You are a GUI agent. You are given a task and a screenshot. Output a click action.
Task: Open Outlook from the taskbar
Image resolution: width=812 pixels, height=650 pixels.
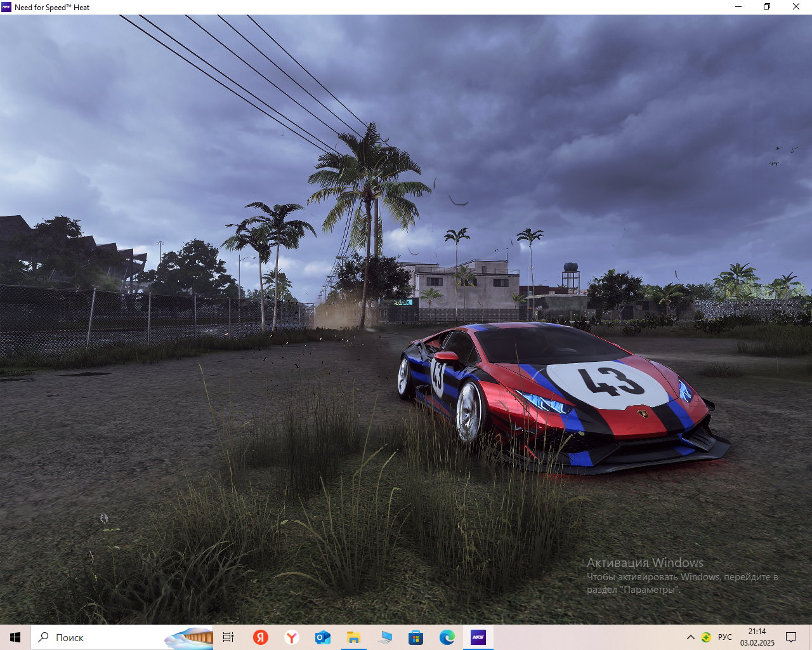pyautogui.click(x=323, y=637)
